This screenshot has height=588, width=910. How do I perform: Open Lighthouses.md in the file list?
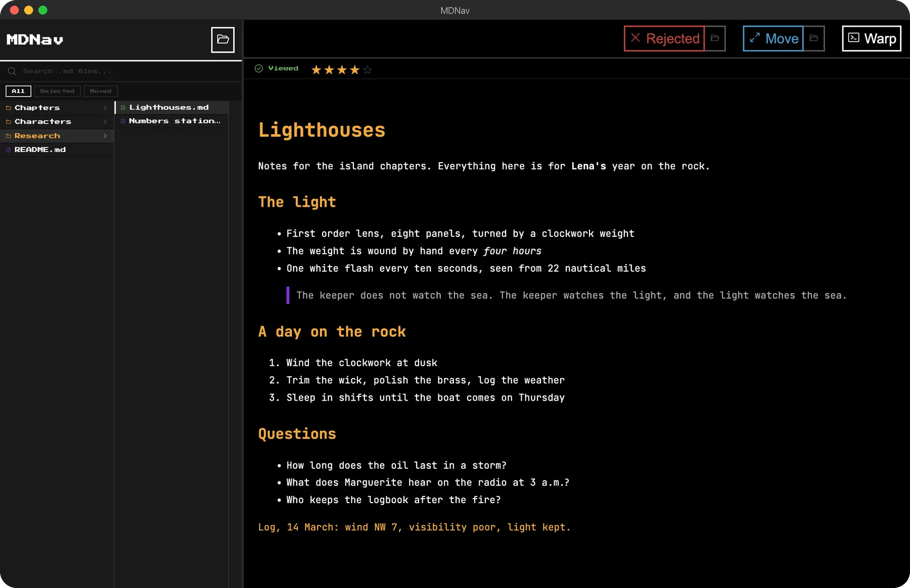coord(172,108)
